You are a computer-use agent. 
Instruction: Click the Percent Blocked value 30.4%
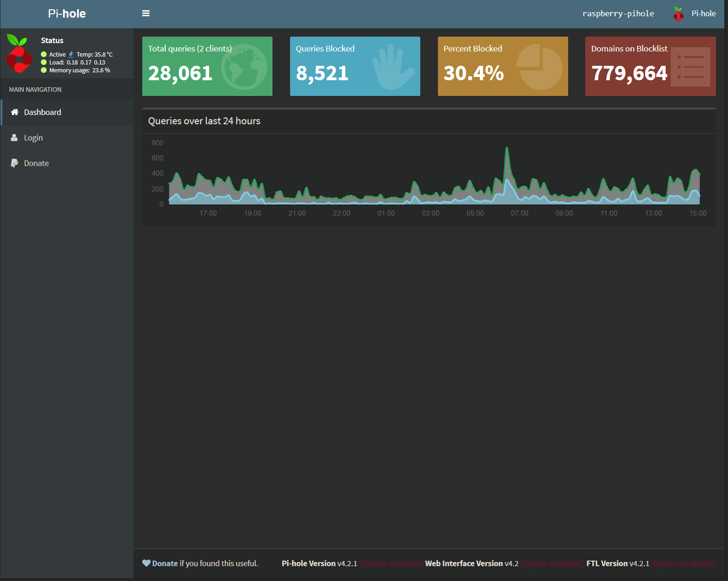[474, 73]
